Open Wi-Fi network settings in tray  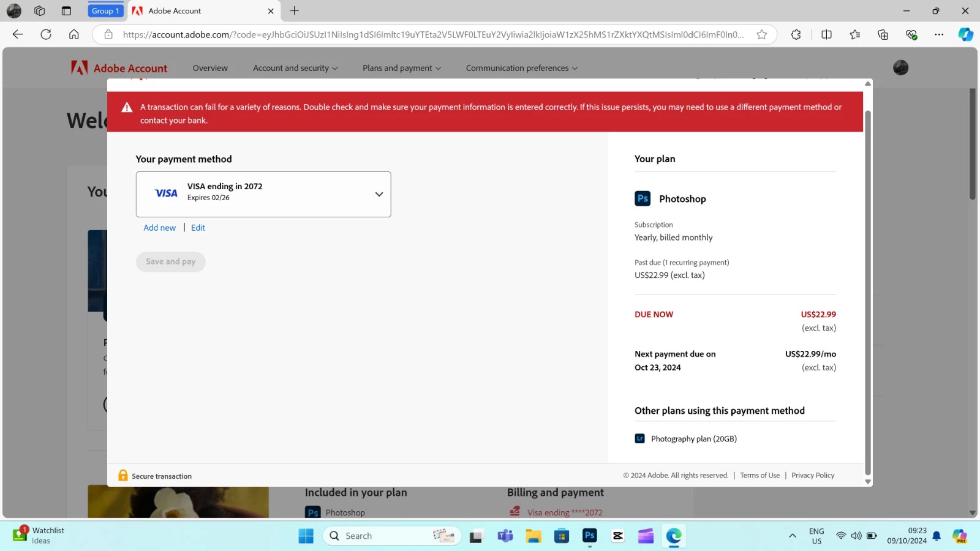point(841,536)
